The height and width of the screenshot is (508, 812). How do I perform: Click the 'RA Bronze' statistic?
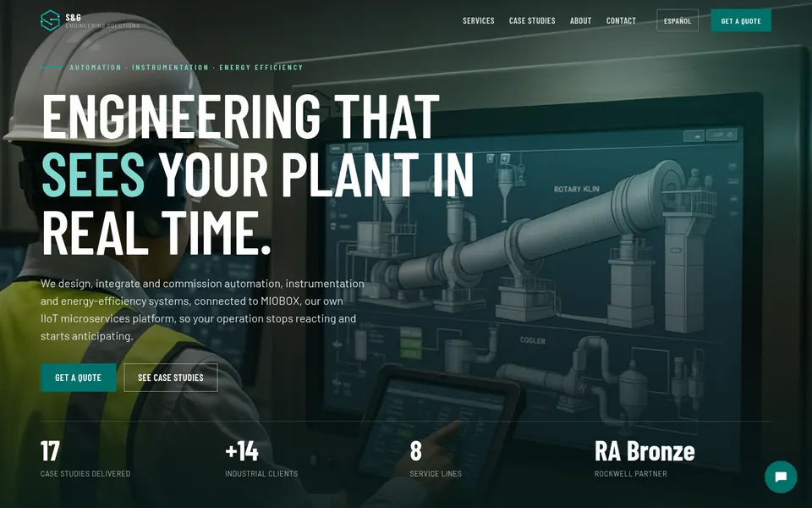(x=645, y=451)
